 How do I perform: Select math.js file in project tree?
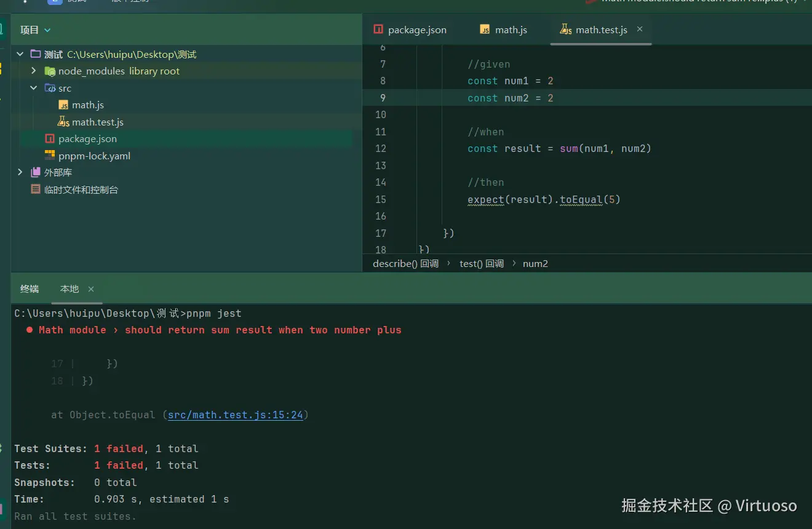pos(87,105)
